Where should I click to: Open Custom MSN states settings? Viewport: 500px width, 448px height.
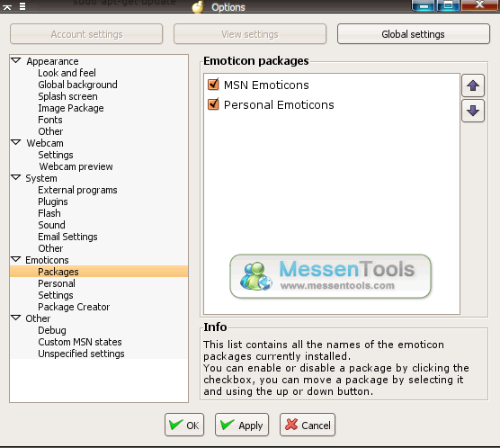80,342
